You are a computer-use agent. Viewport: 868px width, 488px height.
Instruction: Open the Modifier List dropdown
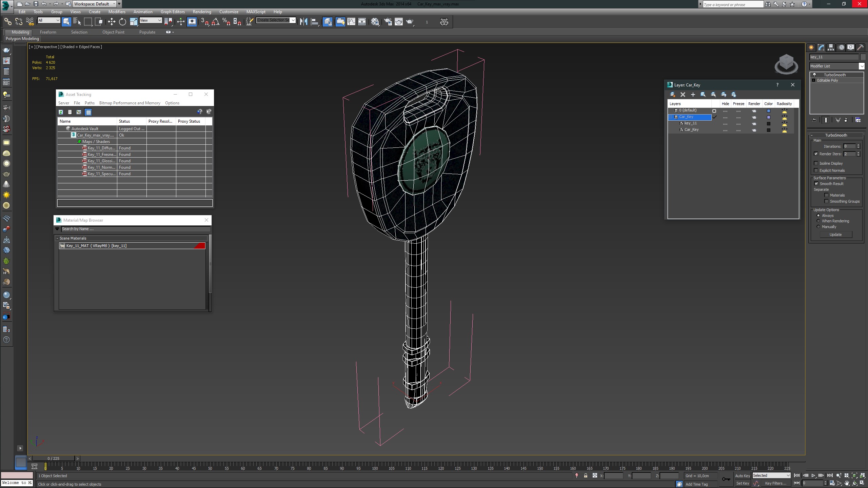click(x=862, y=66)
